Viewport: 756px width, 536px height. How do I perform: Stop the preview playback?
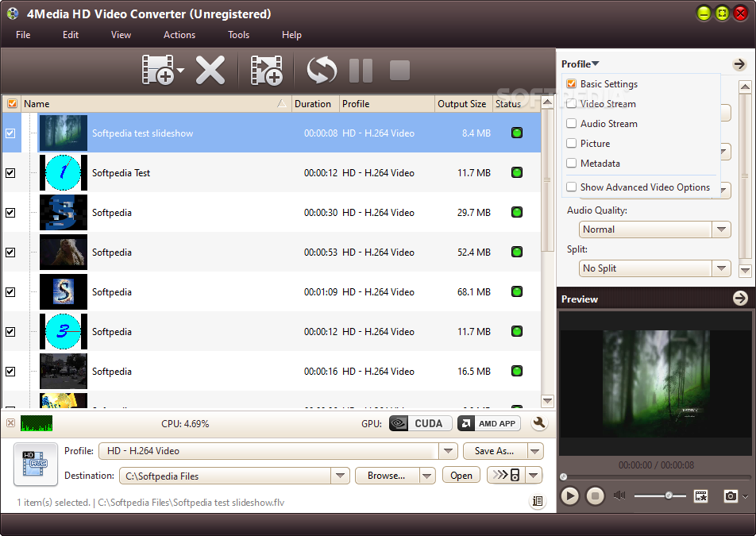(x=595, y=496)
